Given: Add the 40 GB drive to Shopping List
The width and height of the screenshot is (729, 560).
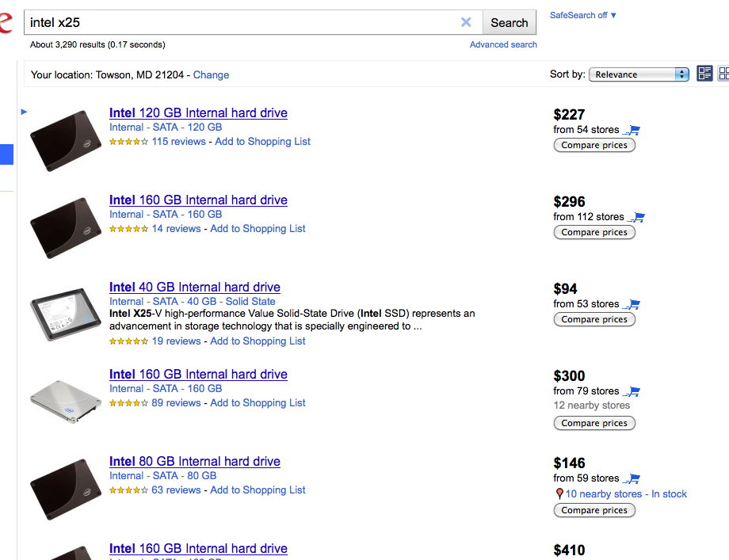Looking at the screenshot, I should pyautogui.click(x=258, y=341).
